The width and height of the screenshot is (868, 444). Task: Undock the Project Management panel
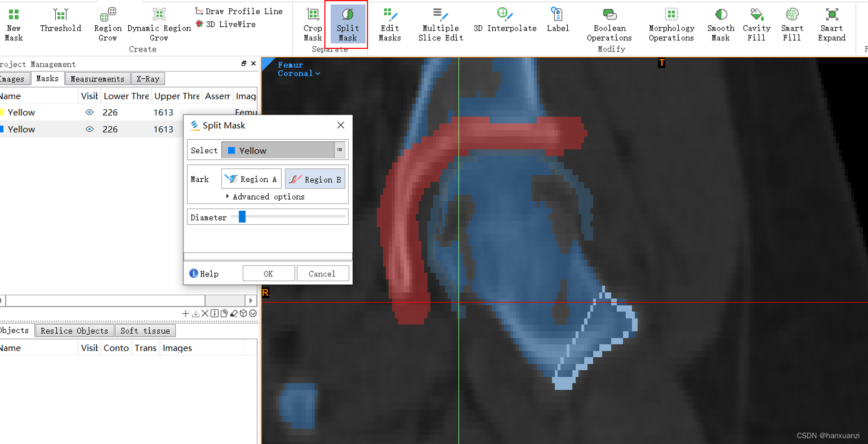point(244,64)
